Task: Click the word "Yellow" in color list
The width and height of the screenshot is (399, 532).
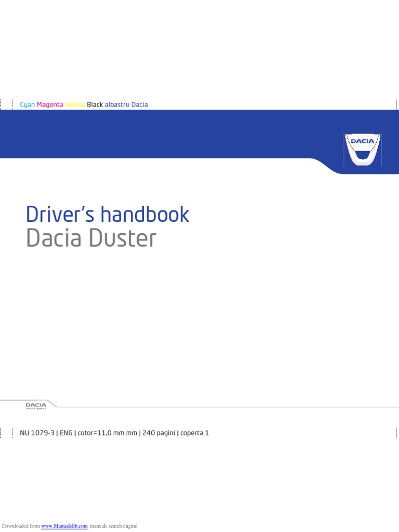Action: tap(75, 104)
